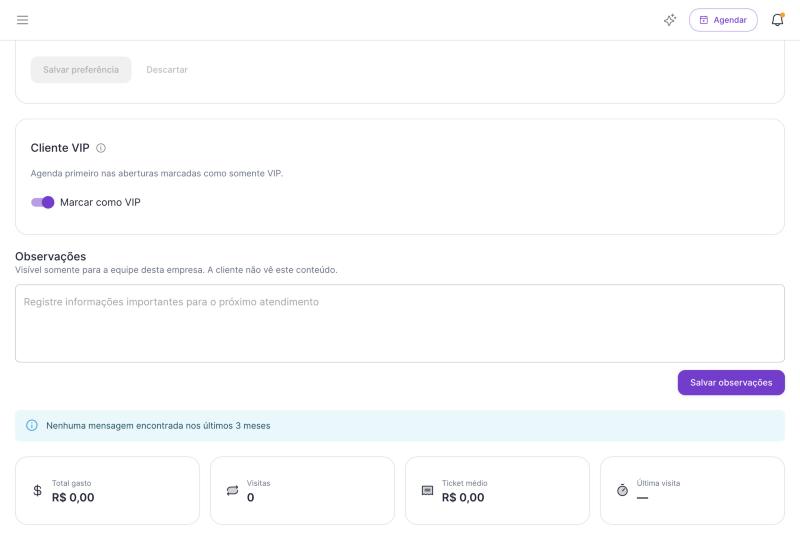Viewport: 800px width, 537px height.
Task: Click the 'Nenhuma mensagem encontrada nos últimos 3 meses' text
Action: pyautogui.click(x=158, y=425)
